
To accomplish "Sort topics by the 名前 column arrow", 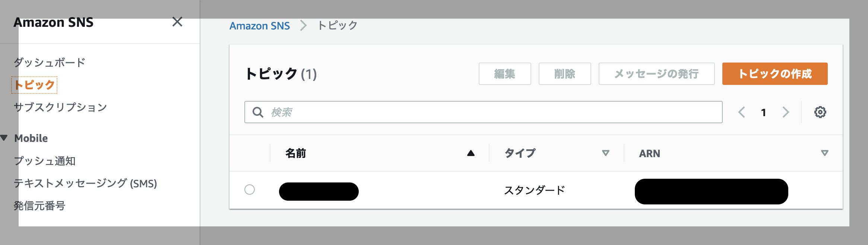I will tap(471, 152).
